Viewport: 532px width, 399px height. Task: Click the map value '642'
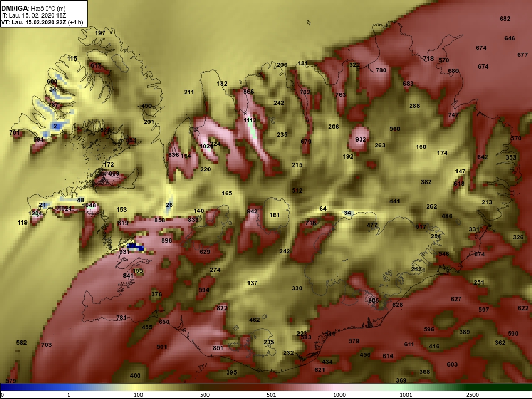point(483,157)
